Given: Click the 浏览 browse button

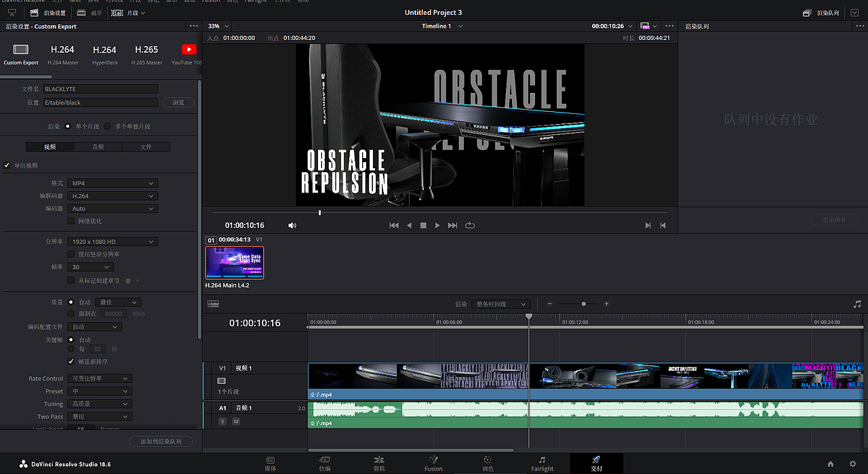Looking at the screenshot, I should pyautogui.click(x=178, y=102).
